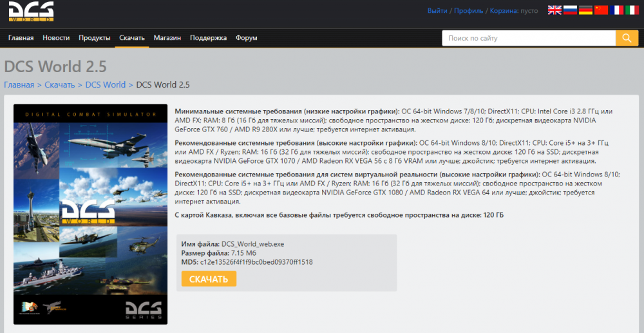
Task: Visit the Форум menu item
Action: click(x=247, y=38)
